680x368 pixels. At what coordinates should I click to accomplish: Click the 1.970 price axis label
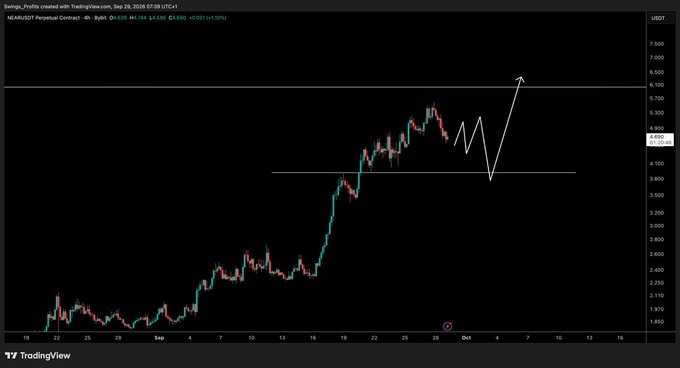click(x=657, y=309)
